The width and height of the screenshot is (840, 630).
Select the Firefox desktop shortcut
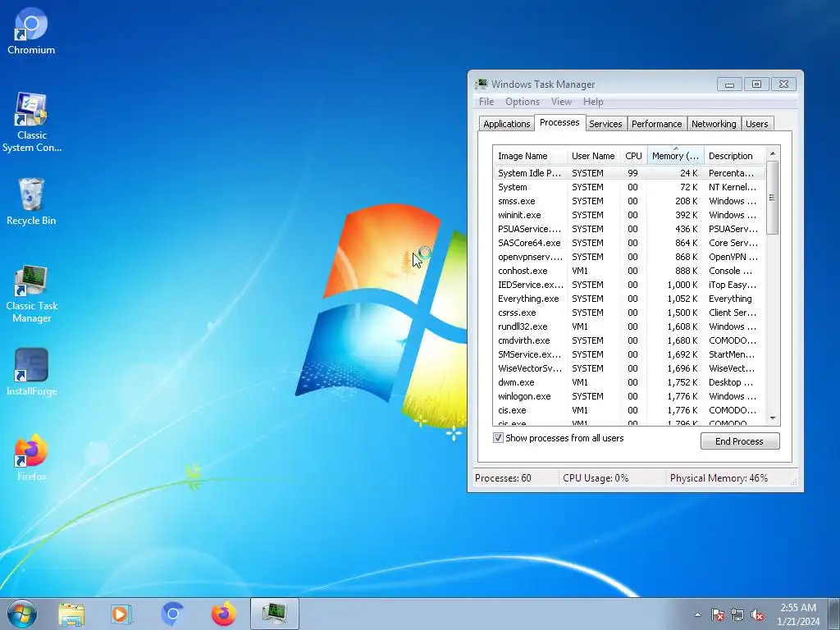click(x=32, y=457)
